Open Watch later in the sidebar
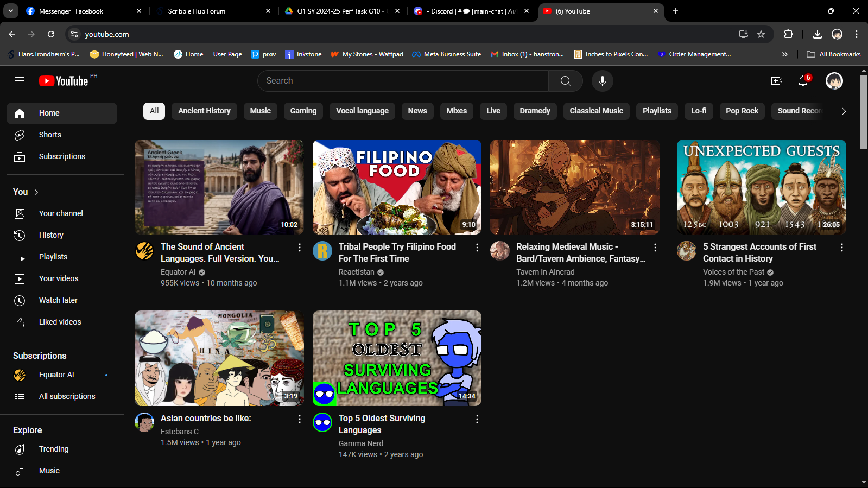868x488 pixels. pyautogui.click(x=58, y=300)
